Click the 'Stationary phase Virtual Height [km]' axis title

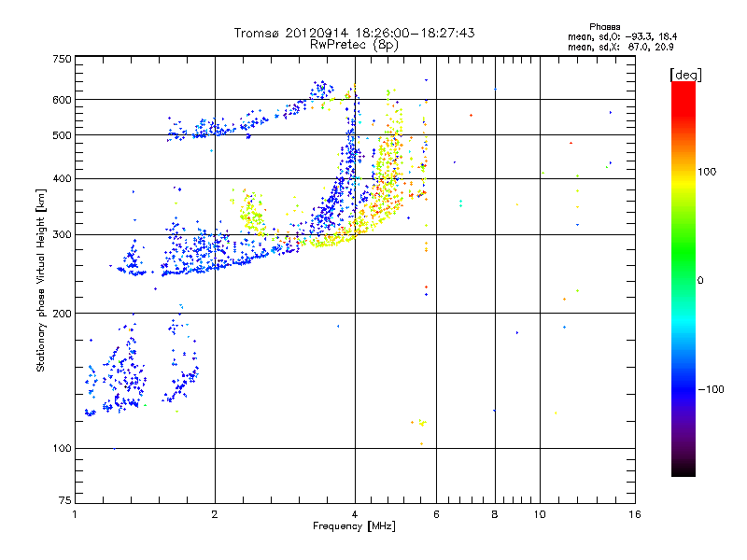(x=41, y=281)
